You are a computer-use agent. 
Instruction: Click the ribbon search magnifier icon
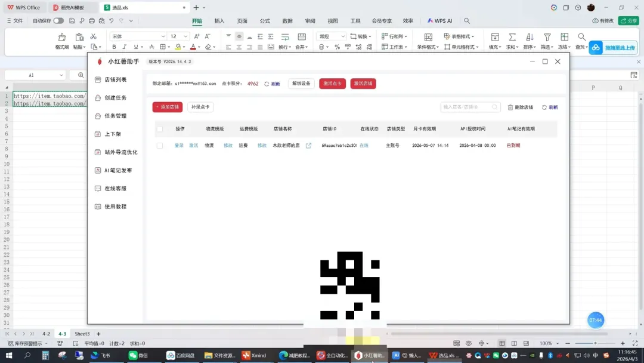(467, 20)
